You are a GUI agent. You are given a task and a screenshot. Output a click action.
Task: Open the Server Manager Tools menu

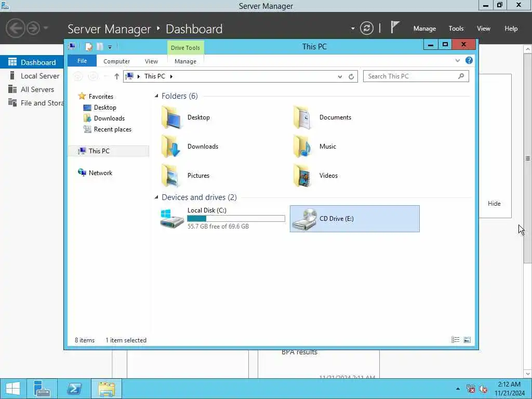(x=456, y=29)
